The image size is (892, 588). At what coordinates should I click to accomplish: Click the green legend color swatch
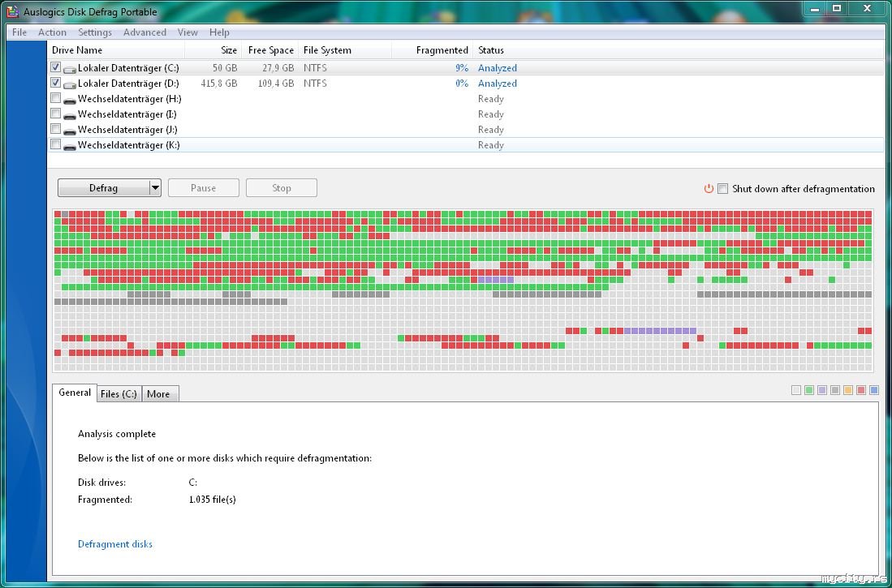point(809,390)
